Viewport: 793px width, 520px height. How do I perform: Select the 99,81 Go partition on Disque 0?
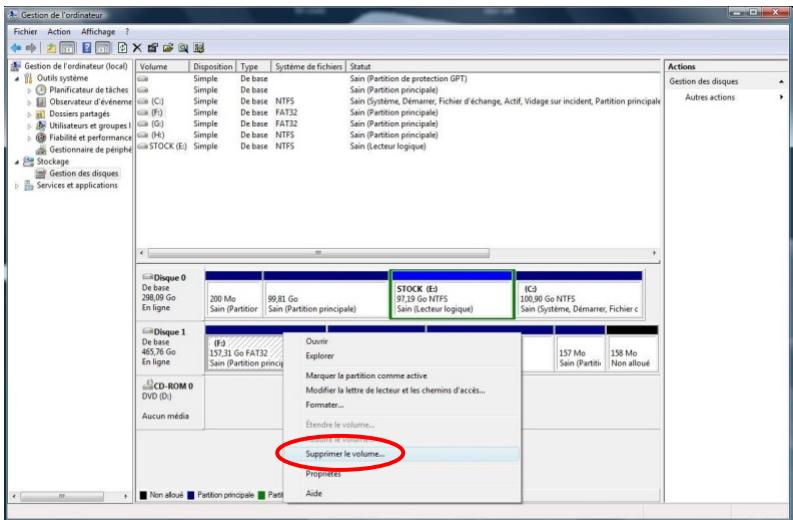coord(326,294)
